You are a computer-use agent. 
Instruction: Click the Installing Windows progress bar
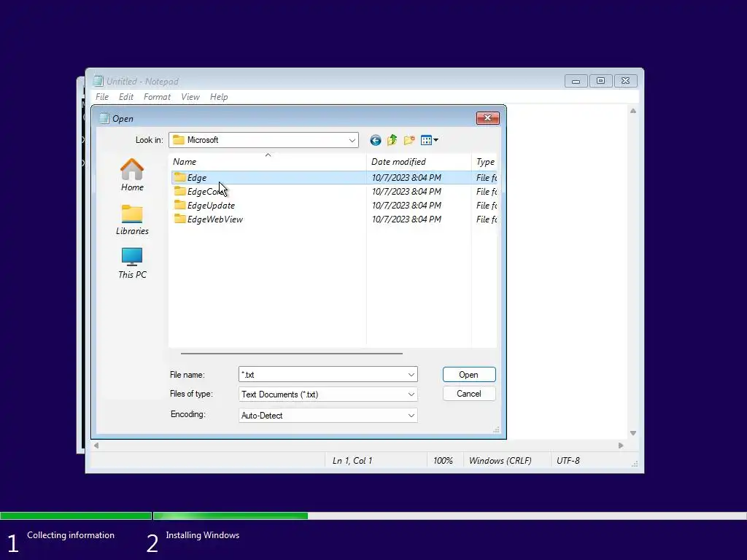[x=449, y=516]
